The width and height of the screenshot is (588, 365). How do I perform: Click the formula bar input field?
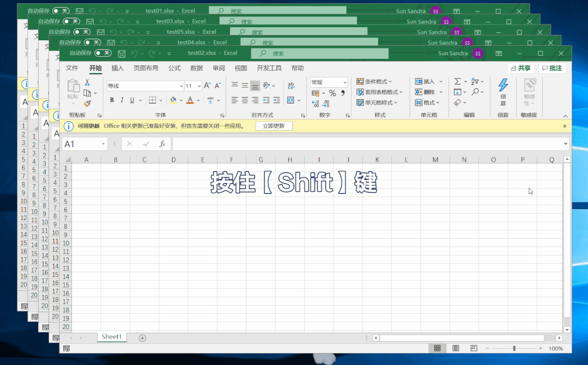367,144
